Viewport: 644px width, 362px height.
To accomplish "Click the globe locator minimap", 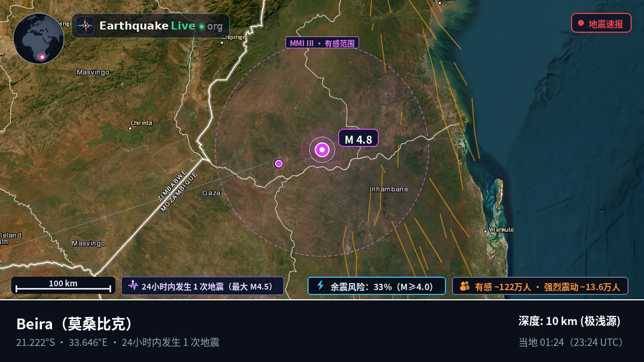I will tap(39, 39).
